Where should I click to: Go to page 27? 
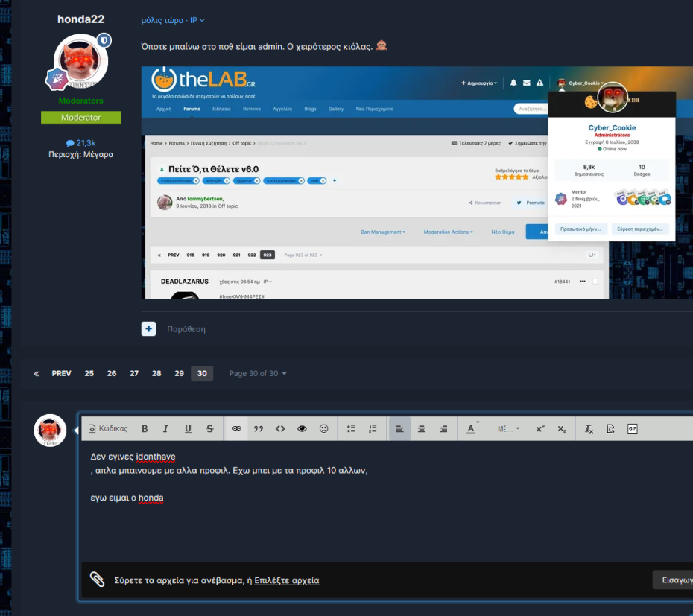[134, 373]
